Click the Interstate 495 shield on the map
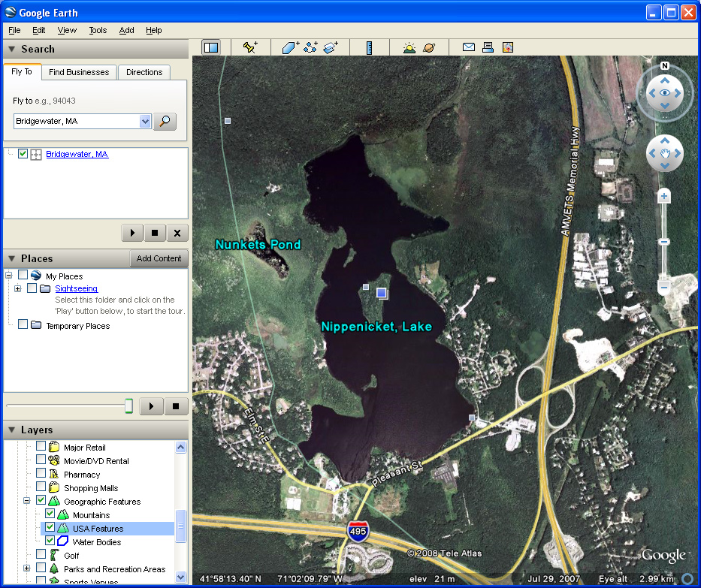701x588 pixels. coord(358,531)
